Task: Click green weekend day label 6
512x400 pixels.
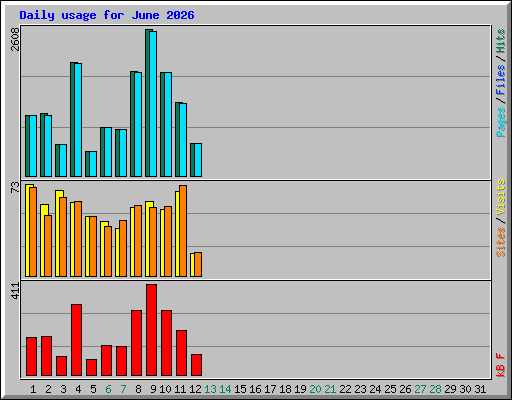Action: (108, 389)
